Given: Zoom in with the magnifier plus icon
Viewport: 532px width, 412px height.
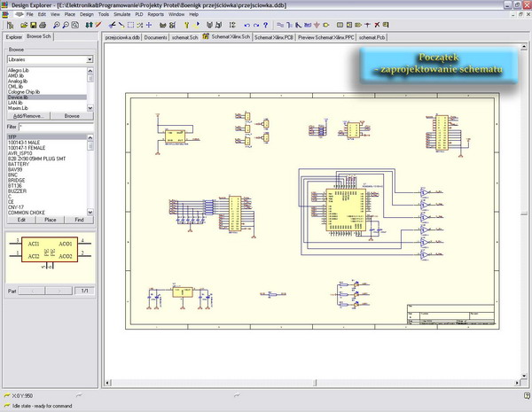Looking at the screenshot, I should click(57, 25).
